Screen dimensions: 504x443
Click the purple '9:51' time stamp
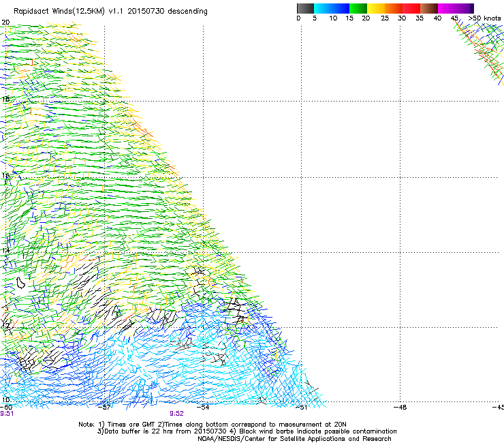(x=7, y=414)
